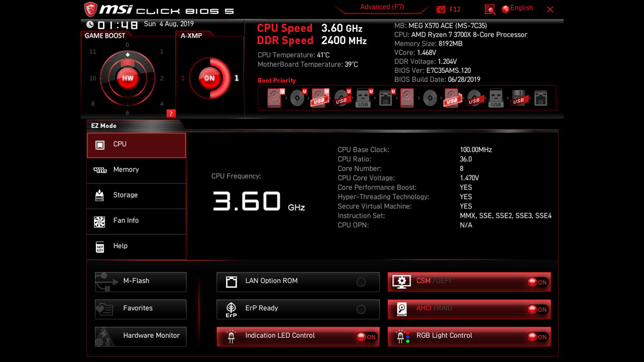Open the Storage section

click(x=136, y=196)
